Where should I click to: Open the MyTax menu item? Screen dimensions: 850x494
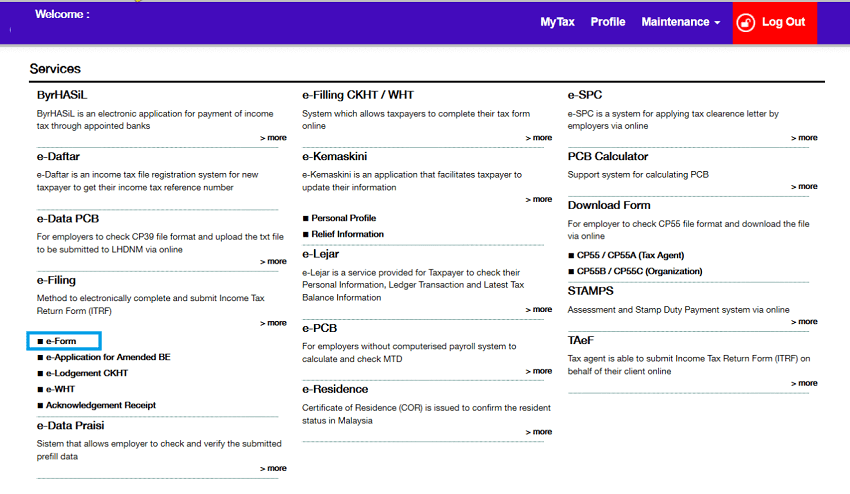tap(557, 22)
